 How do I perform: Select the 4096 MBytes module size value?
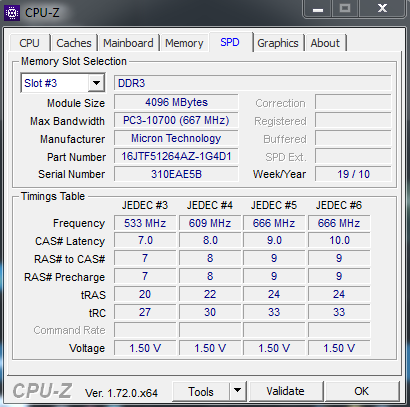pyautogui.click(x=176, y=102)
